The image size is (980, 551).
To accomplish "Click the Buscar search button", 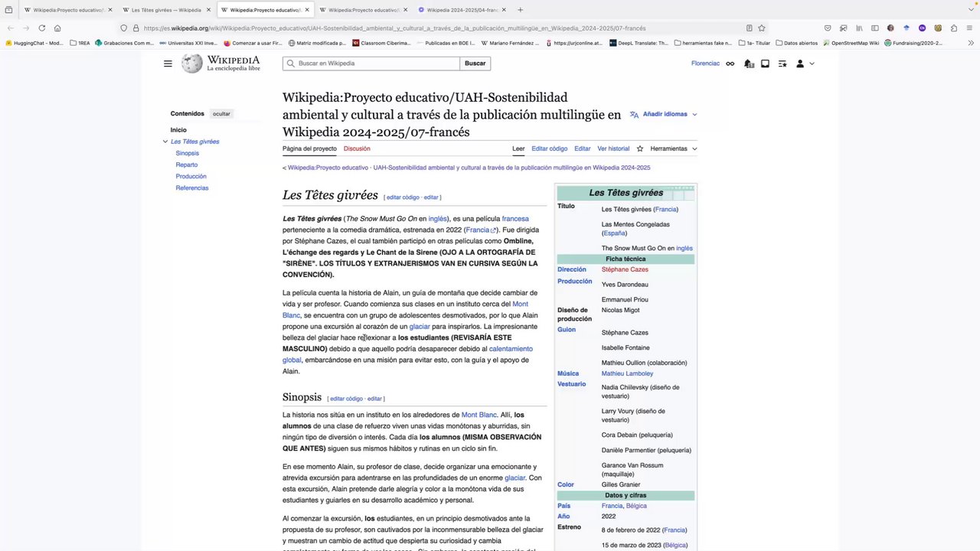I will [x=475, y=64].
